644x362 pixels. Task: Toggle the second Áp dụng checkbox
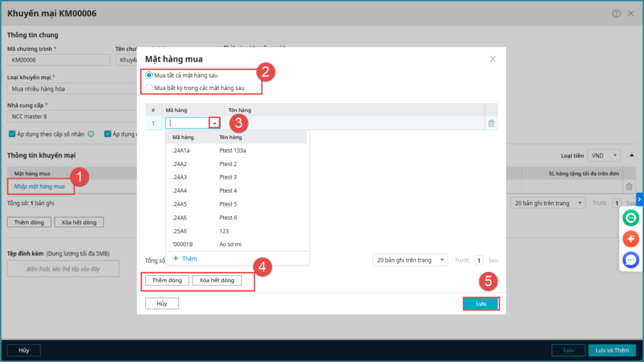tap(108, 134)
